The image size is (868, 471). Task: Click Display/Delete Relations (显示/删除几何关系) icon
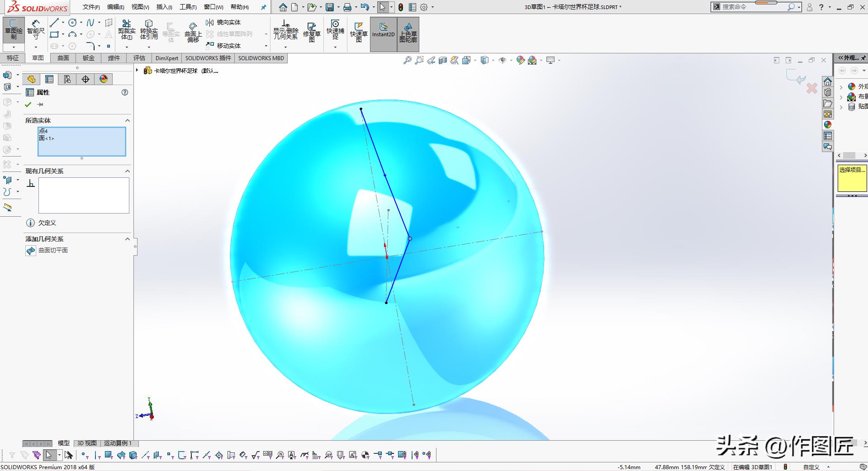(x=286, y=30)
